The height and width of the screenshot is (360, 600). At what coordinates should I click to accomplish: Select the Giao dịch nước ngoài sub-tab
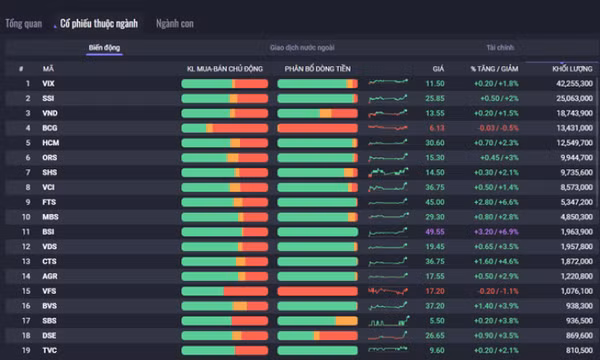302,48
